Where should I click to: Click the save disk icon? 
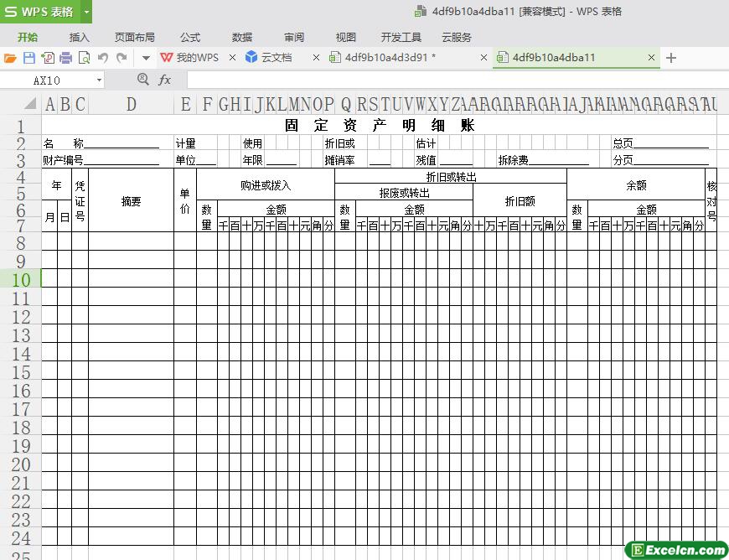click(28, 58)
